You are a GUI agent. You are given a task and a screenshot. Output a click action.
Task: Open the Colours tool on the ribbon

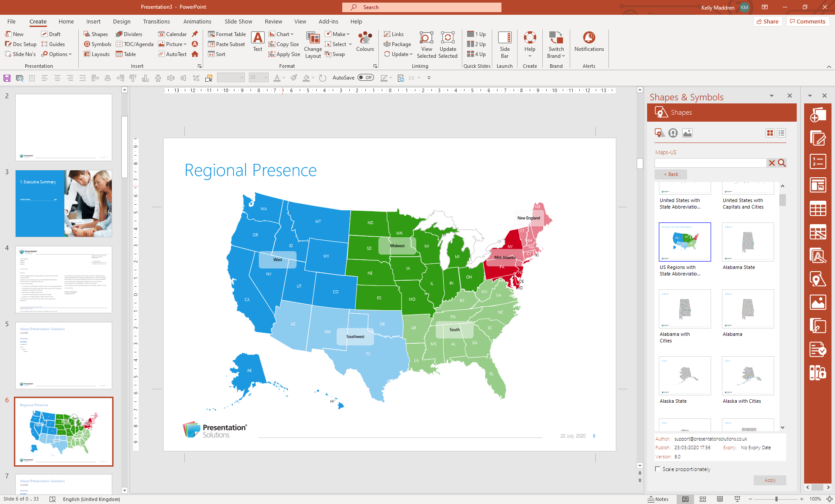click(x=365, y=43)
